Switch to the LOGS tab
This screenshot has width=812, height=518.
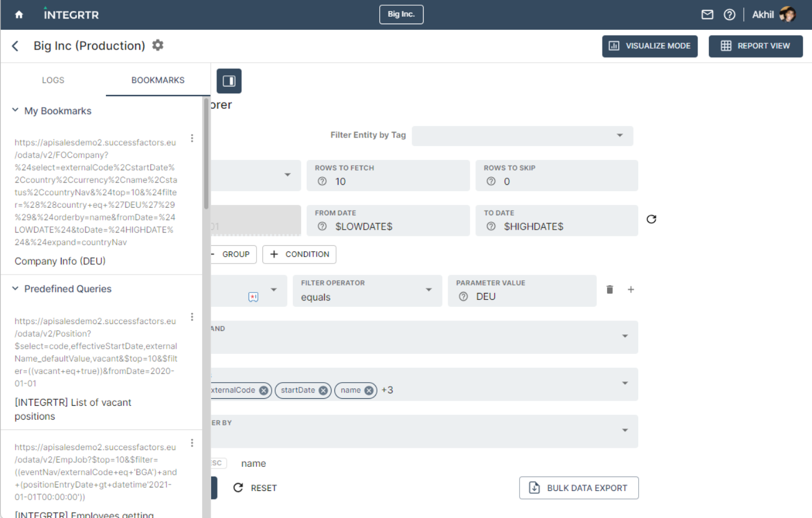[53, 80]
